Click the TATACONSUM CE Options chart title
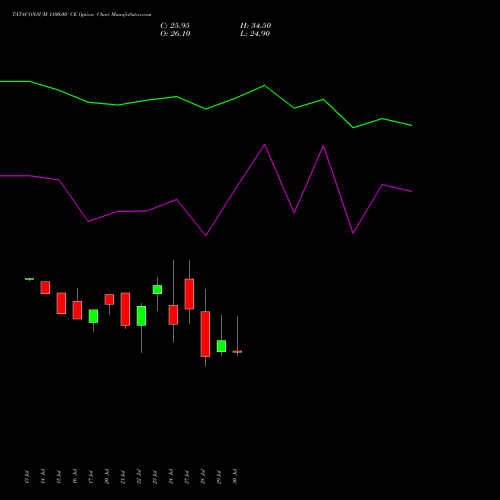The width and height of the screenshot is (500, 500). [82, 15]
